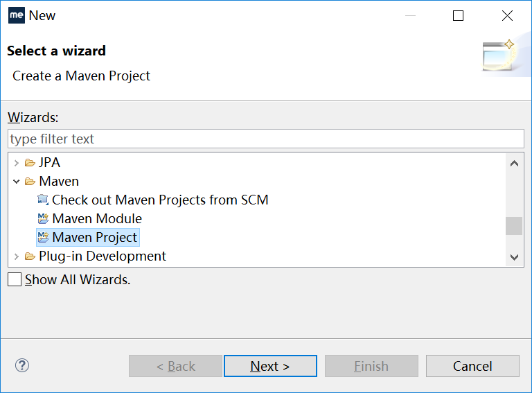Click the Maven Module icon
Image resolution: width=532 pixels, height=393 pixels.
coord(43,218)
